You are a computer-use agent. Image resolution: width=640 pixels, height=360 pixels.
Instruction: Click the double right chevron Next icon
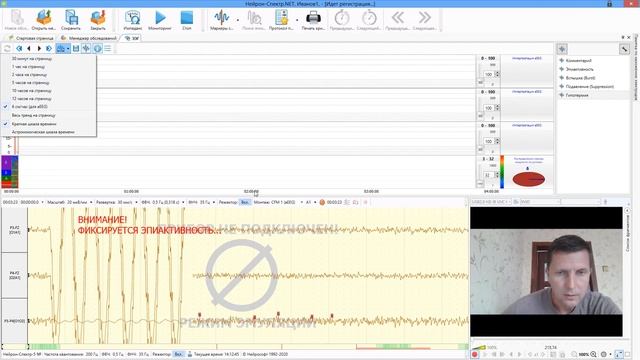(424, 18)
